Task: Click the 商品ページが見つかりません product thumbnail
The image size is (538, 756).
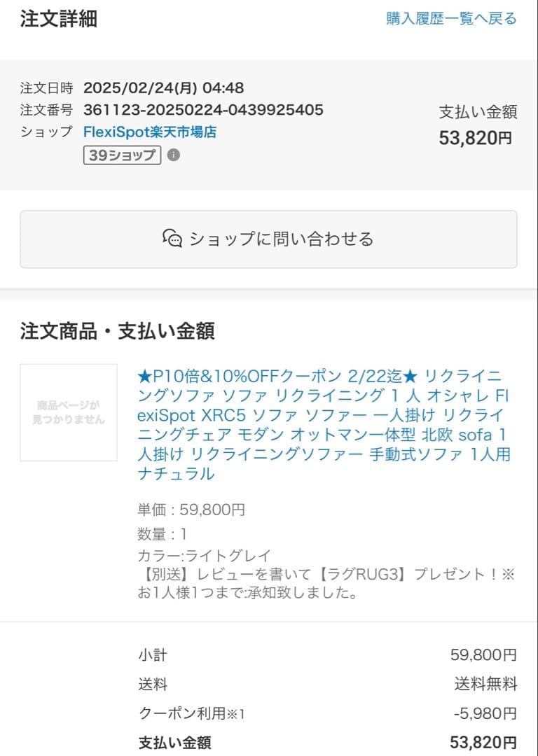Action: [68, 411]
